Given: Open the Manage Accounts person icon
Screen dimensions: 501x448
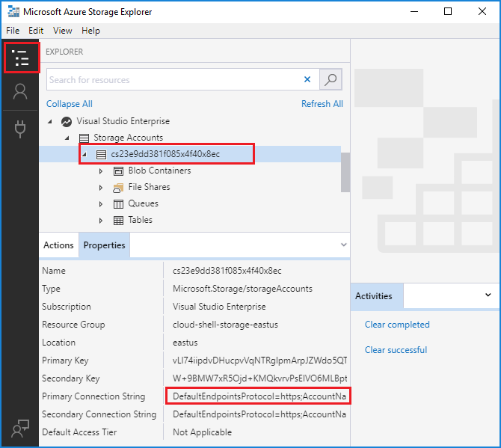Looking at the screenshot, I should (x=20, y=92).
